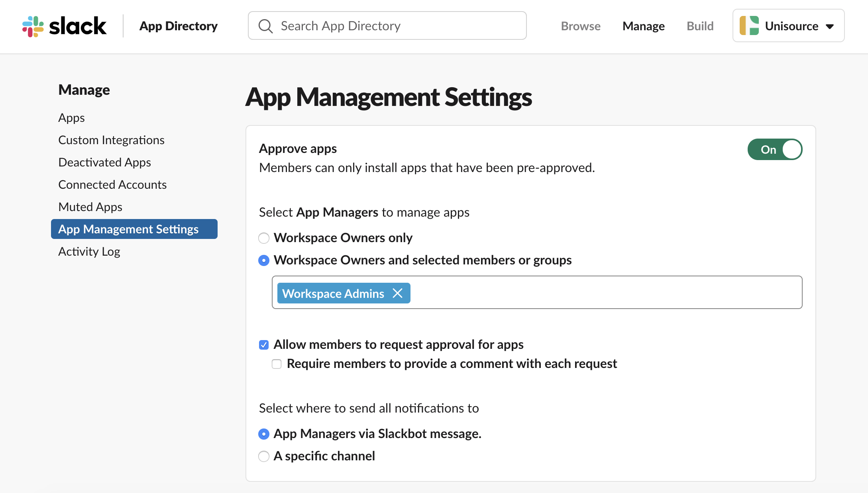Click the Manage navigation icon

643,25
